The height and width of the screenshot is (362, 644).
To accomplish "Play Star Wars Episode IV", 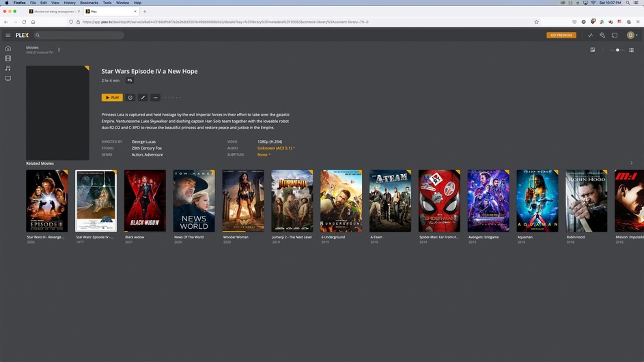I will coord(112,98).
